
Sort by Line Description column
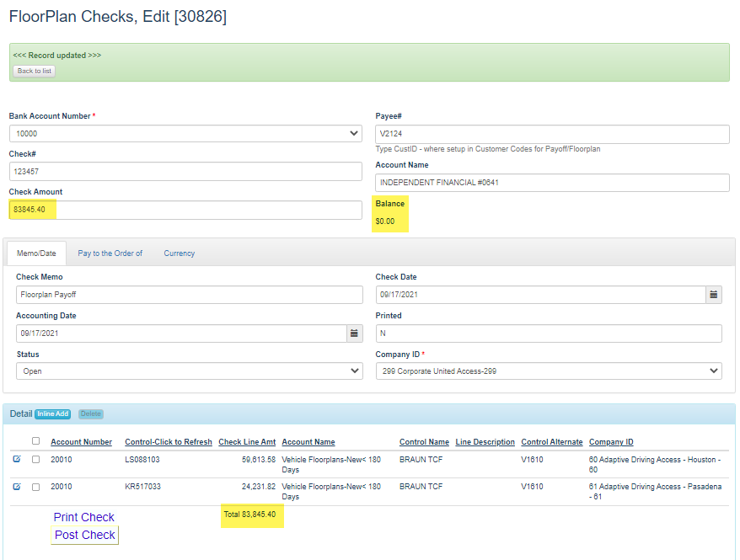click(485, 441)
